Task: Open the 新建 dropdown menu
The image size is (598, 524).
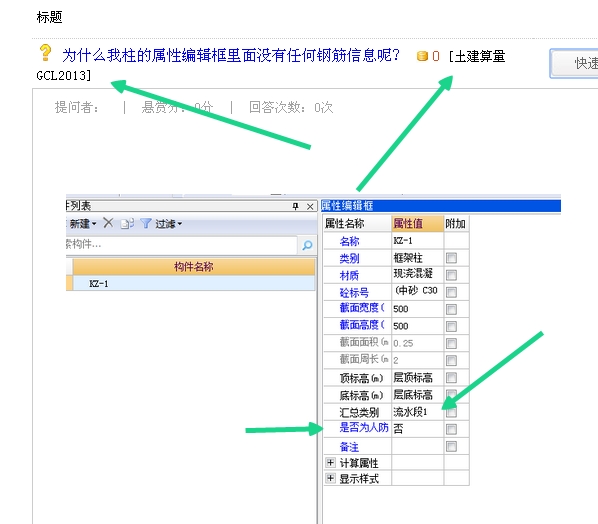Action: [x=82, y=223]
